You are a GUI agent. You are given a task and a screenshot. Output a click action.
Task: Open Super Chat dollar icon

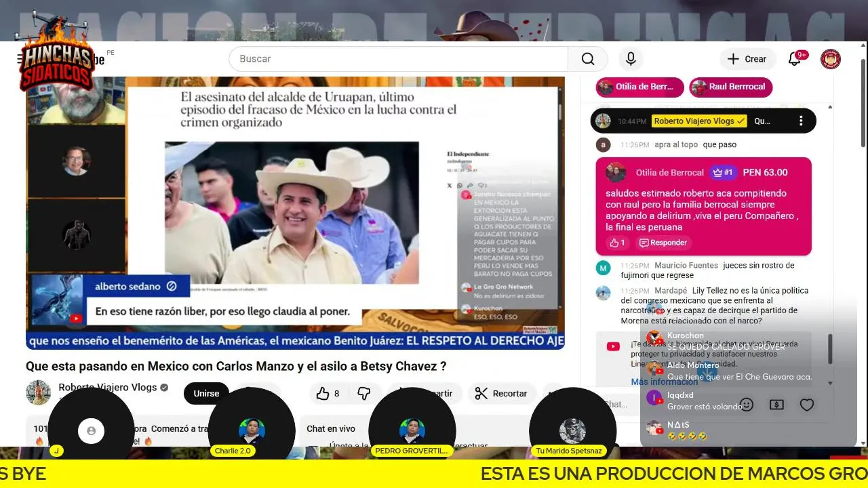coord(777,405)
